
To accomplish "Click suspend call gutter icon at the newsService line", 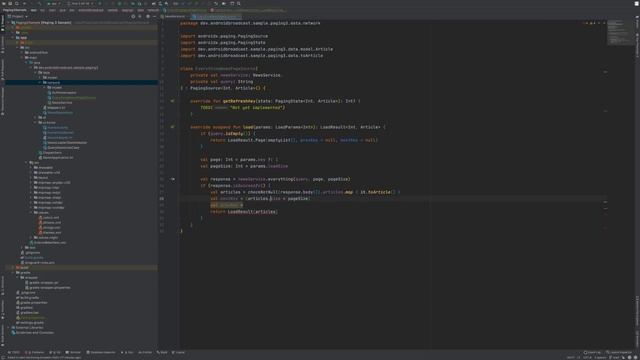I will [173, 179].
